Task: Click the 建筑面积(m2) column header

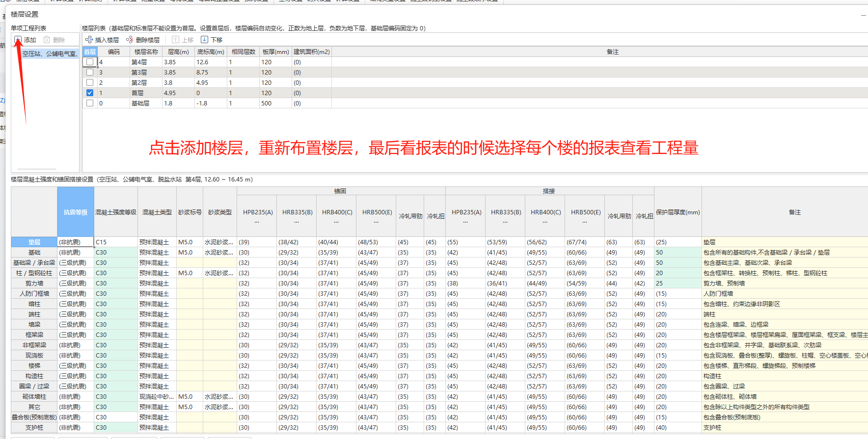Action: tap(312, 52)
